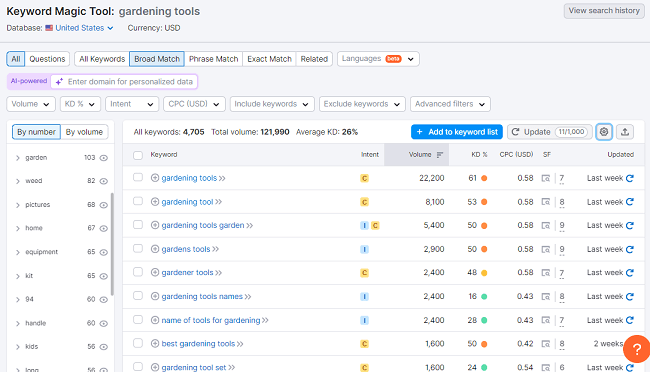The height and width of the screenshot is (372, 650).
Task: Add gardening tools keyword via plus icon
Action: pyautogui.click(x=155, y=178)
